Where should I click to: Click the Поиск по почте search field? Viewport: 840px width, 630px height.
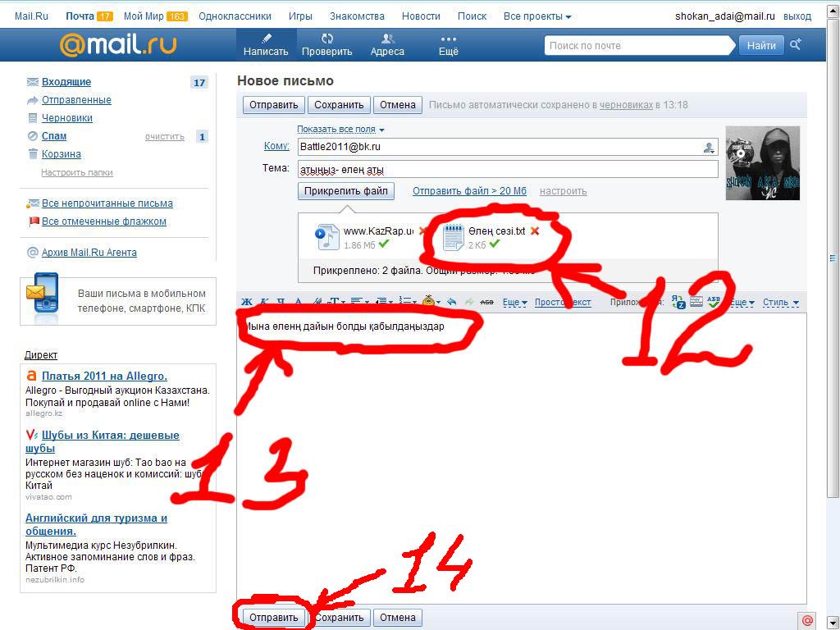638,46
